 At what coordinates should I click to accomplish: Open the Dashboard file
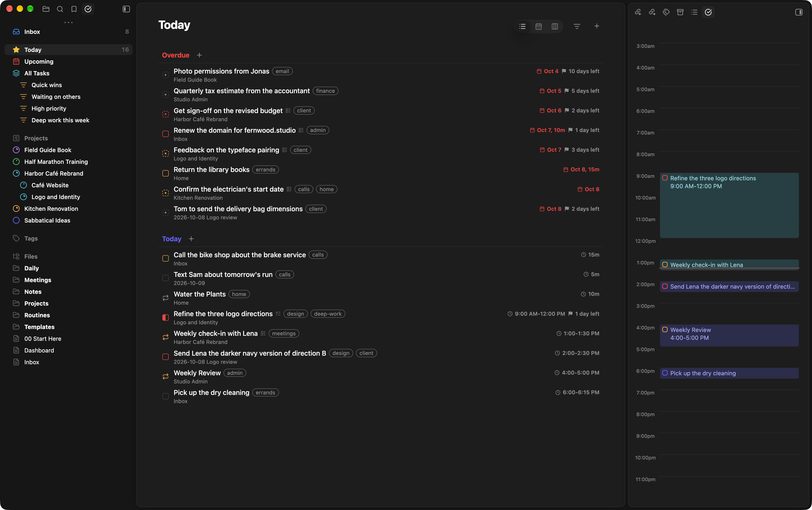(69, 350)
